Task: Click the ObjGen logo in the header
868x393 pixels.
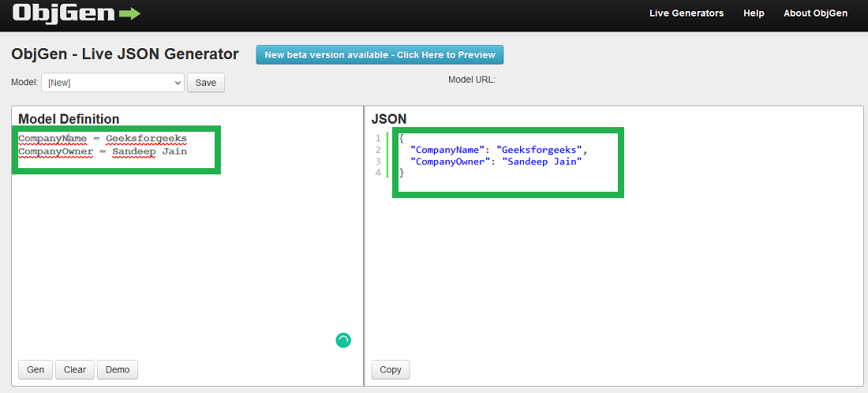Action: [x=77, y=13]
